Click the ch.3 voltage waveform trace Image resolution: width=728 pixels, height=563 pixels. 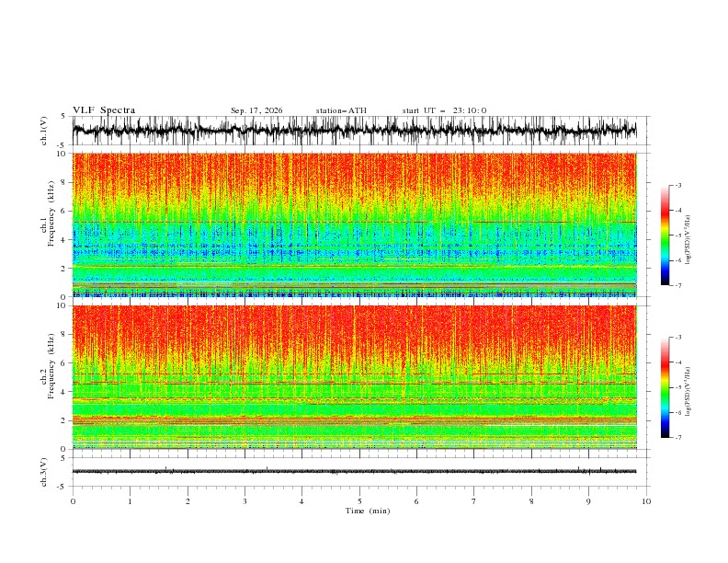click(x=354, y=472)
